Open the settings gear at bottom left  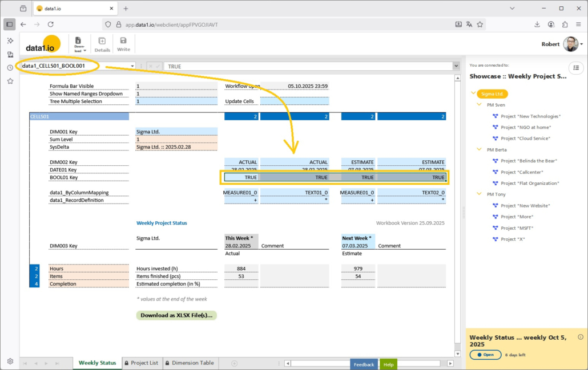10,361
